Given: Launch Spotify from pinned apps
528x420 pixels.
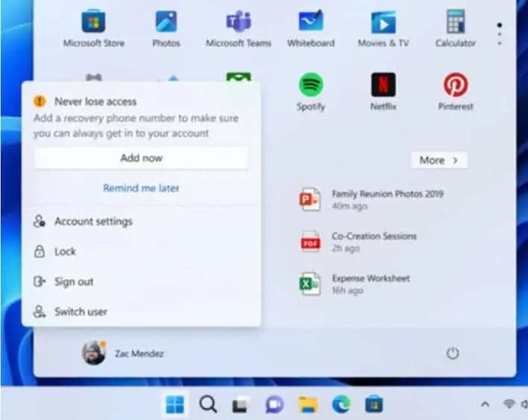Looking at the screenshot, I should [x=311, y=92].
